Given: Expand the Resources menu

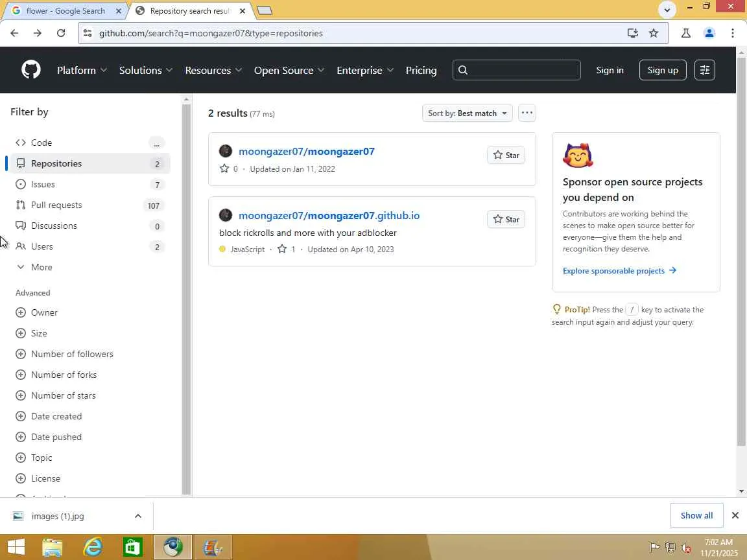Looking at the screenshot, I should coord(213,70).
